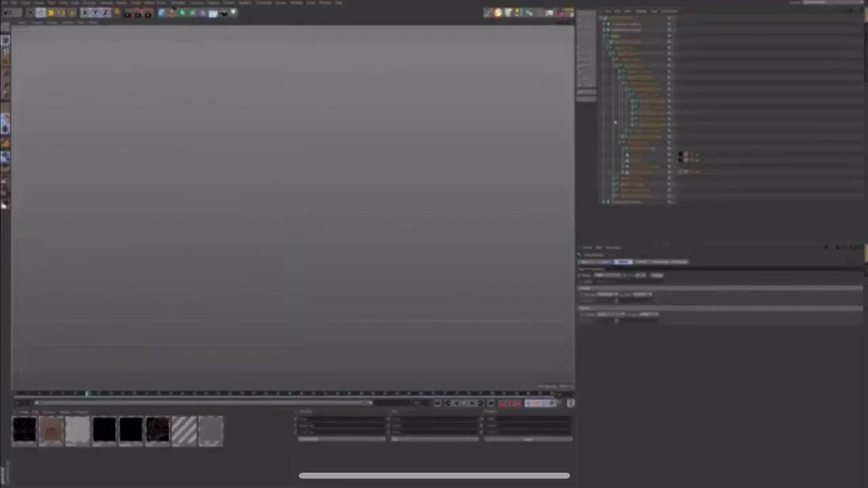Open the viewport Options menu
The height and width of the screenshot is (488, 868).
click(x=68, y=22)
